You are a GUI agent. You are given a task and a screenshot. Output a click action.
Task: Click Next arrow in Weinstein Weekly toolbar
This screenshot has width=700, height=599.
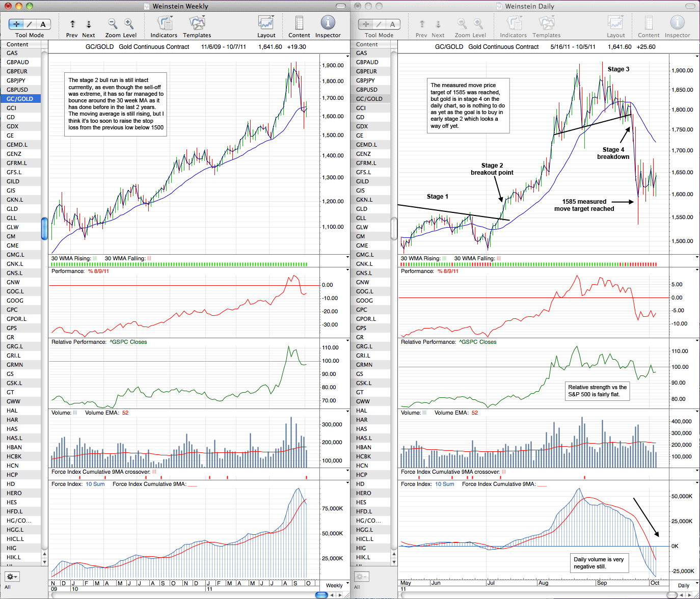coord(89,24)
